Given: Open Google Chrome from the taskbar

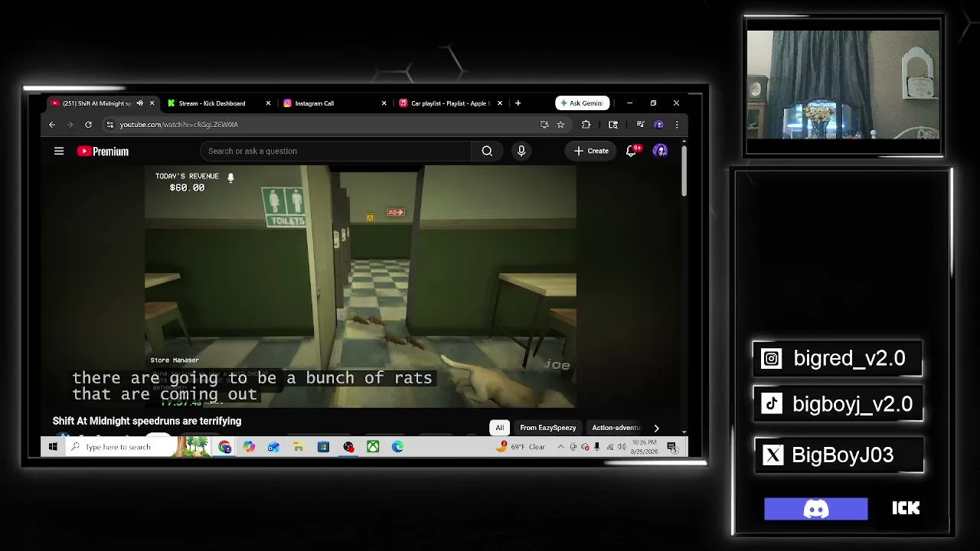Looking at the screenshot, I should 224,447.
